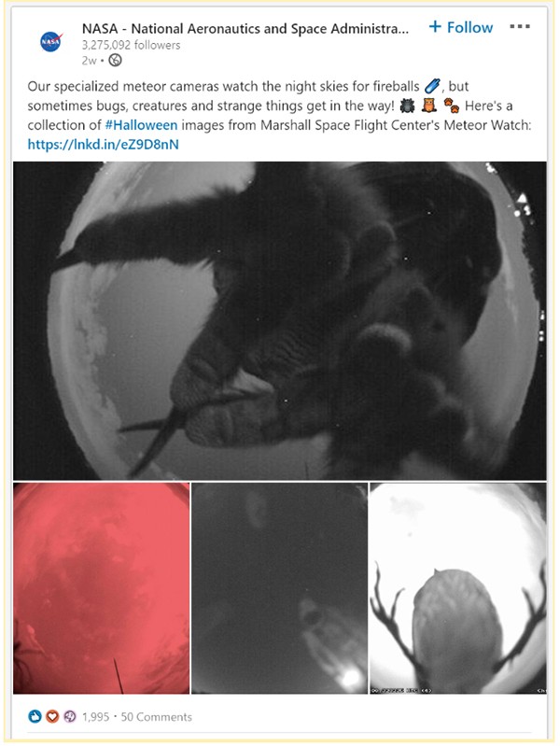Click the red heart reaction icon
The width and height of the screenshot is (560, 746).
(52, 716)
